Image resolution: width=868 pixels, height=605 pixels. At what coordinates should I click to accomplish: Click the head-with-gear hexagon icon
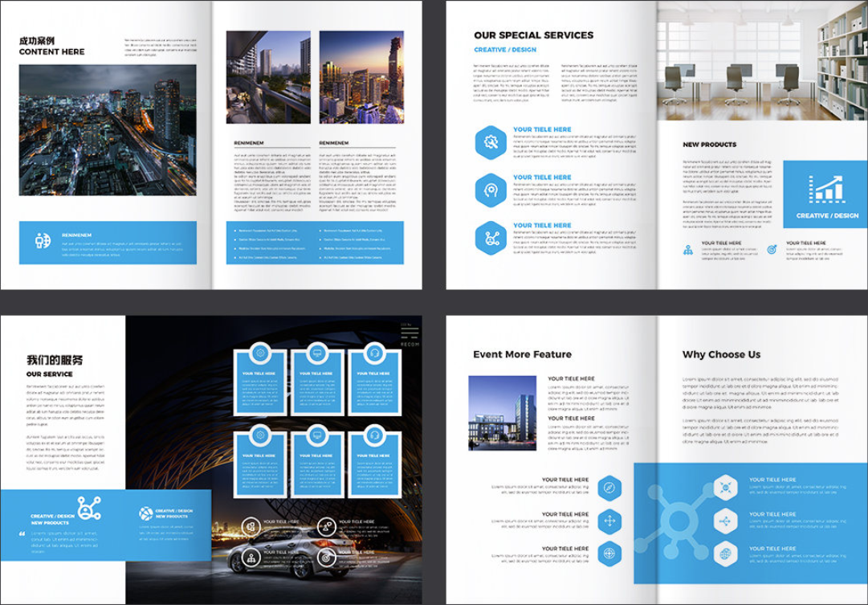pyautogui.click(x=491, y=190)
